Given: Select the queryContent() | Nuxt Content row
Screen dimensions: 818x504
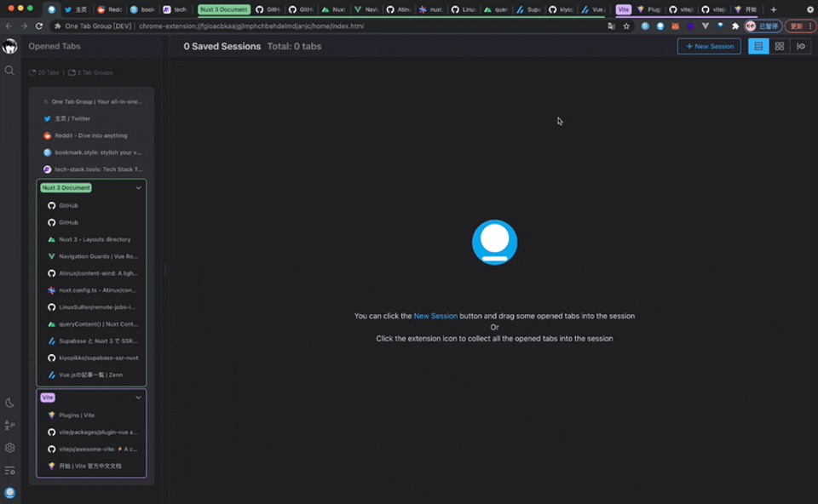Looking at the screenshot, I should (92, 324).
